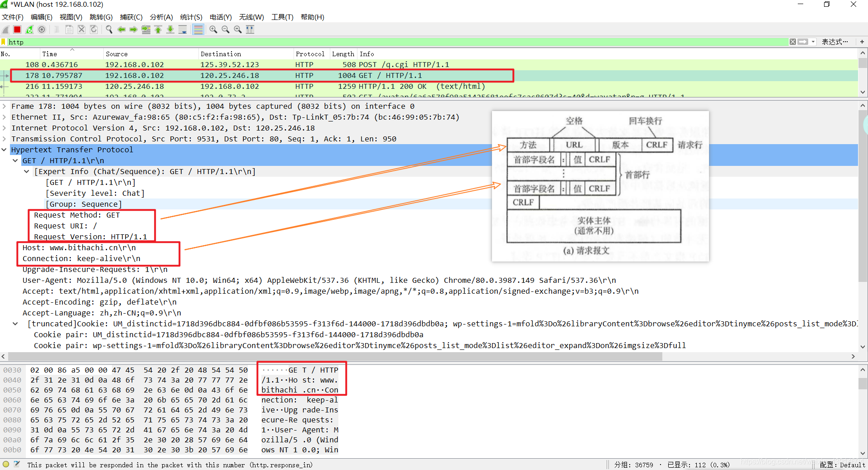
Task: Select packet 216 HTTP/1.1 200 OK row
Action: pos(429,87)
